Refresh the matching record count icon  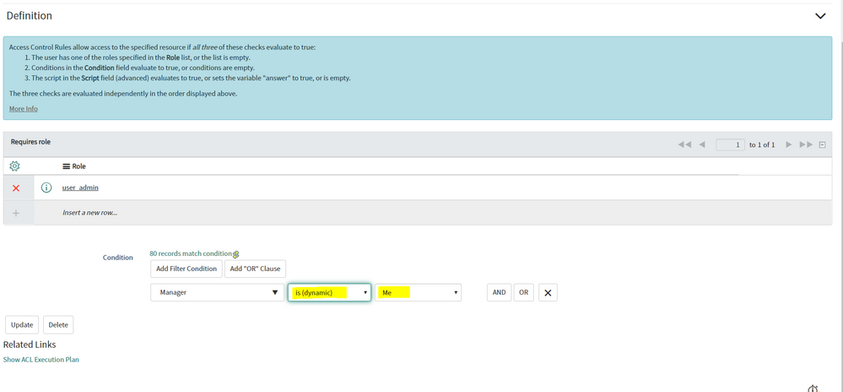pos(236,254)
